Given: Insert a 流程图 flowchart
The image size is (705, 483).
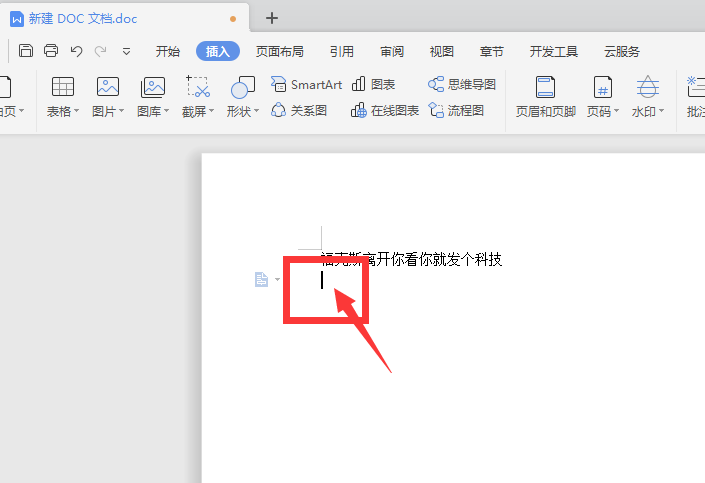Looking at the screenshot, I should click(x=456, y=110).
